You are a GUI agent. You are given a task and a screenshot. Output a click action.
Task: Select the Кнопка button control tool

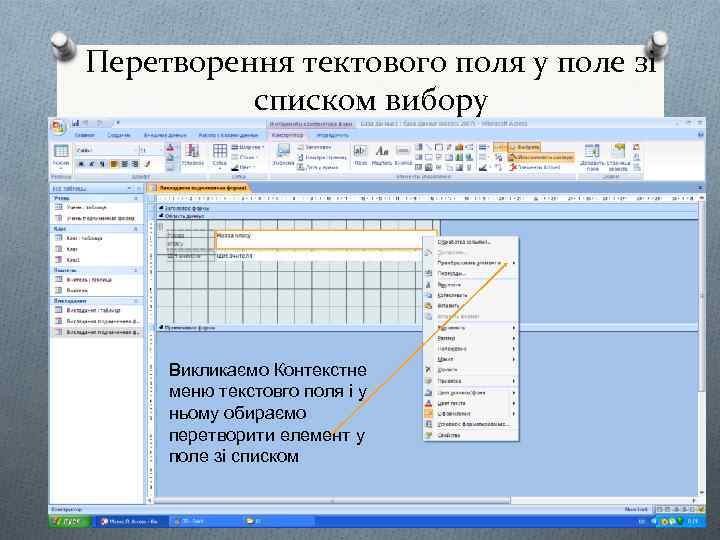click(x=403, y=155)
